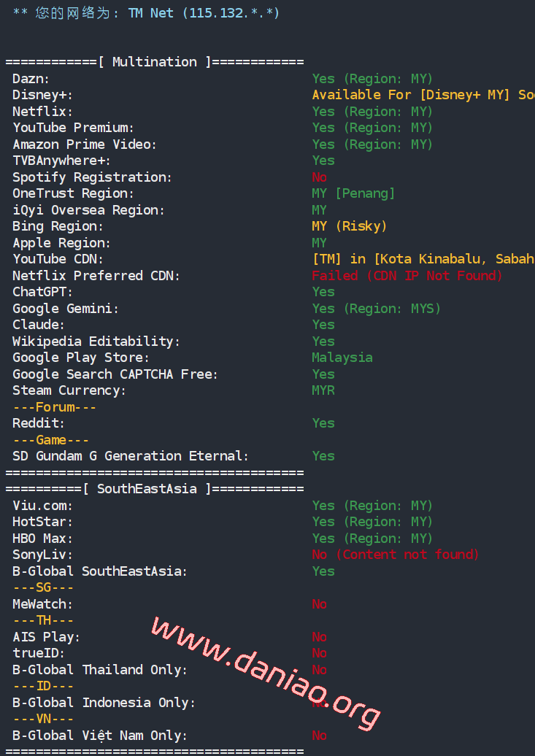
Task: Click the MYR Steam Currency value
Action: tap(323, 390)
